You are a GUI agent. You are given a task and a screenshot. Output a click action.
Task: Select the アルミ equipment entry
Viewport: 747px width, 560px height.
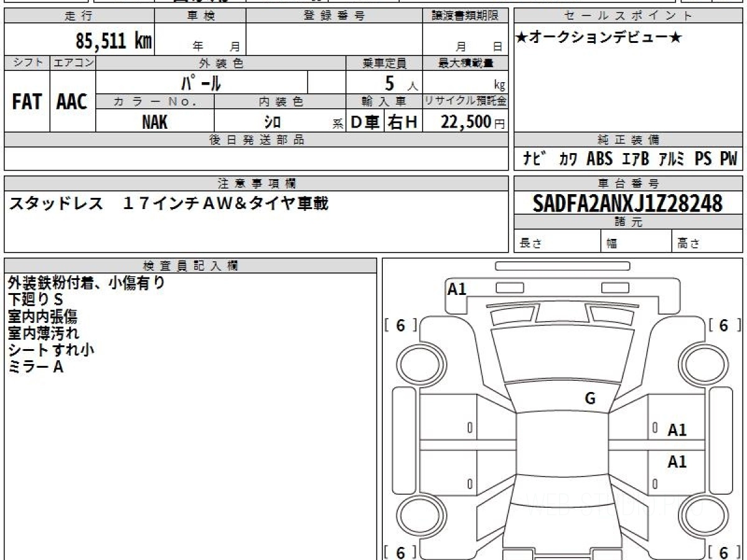[x=672, y=159]
